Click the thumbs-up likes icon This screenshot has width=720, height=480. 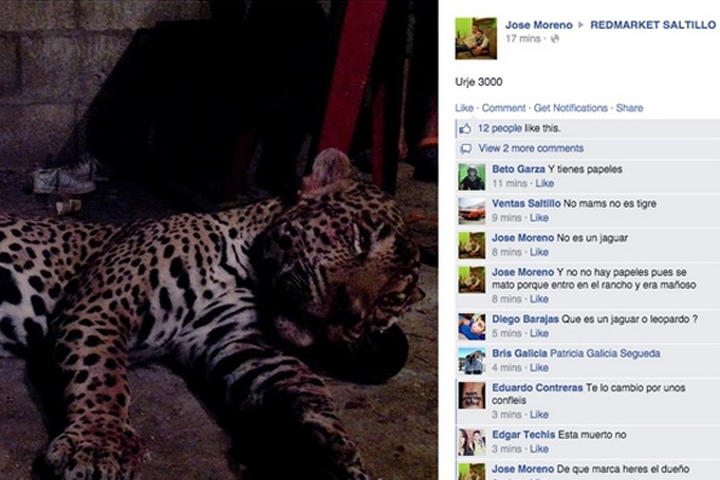pyautogui.click(x=465, y=129)
